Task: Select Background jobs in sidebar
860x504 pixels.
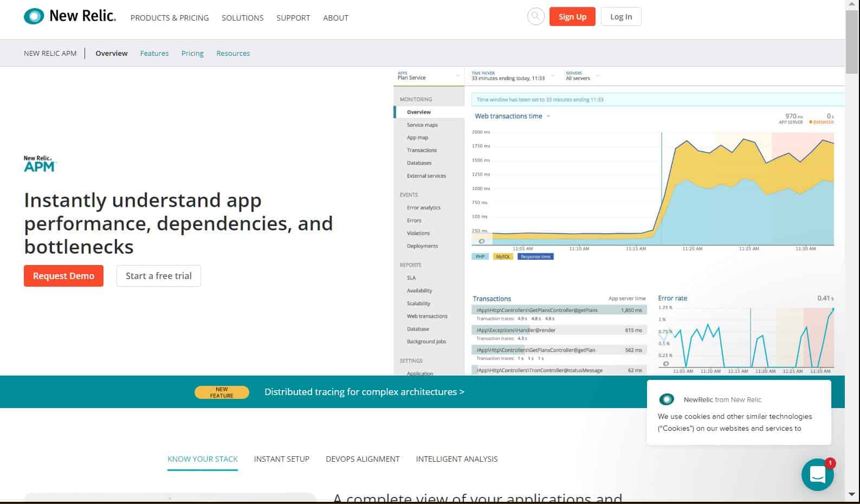Action: pos(426,341)
